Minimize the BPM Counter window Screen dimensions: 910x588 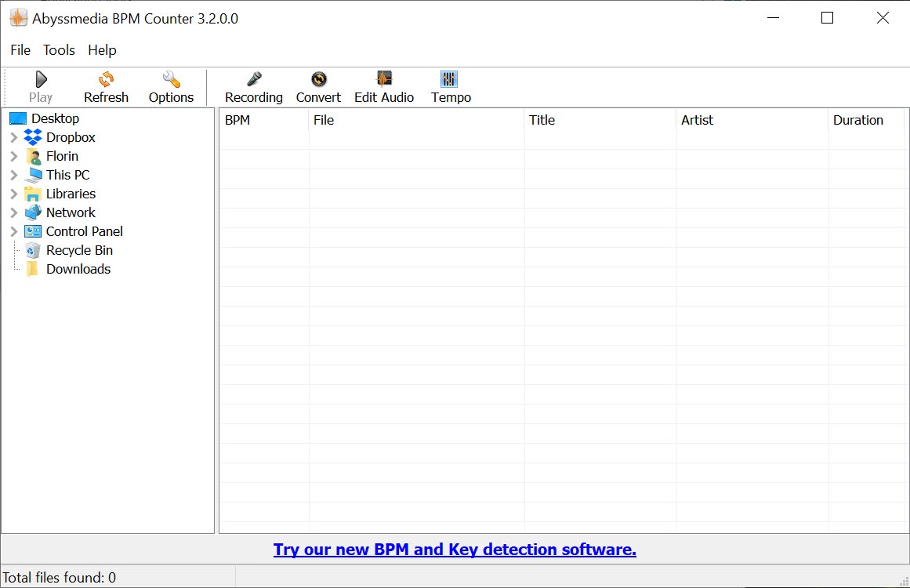click(773, 18)
